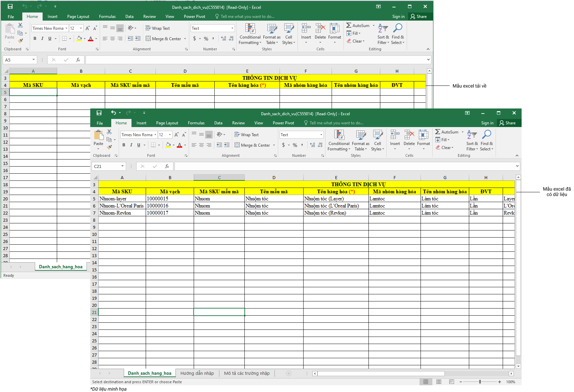
Task: Click the Orientation icon in the front window
Action: click(220, 135)
